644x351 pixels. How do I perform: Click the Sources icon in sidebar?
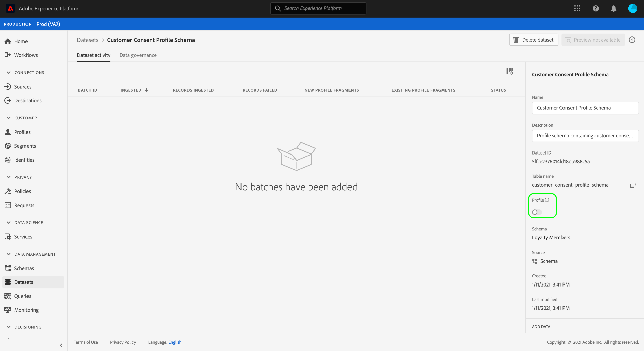pyautogui.click(x=8, y=87)
